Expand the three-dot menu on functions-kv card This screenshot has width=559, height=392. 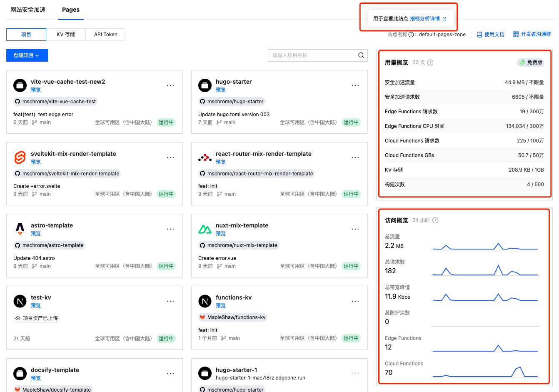pyautogui.click(x=355, y=301)
